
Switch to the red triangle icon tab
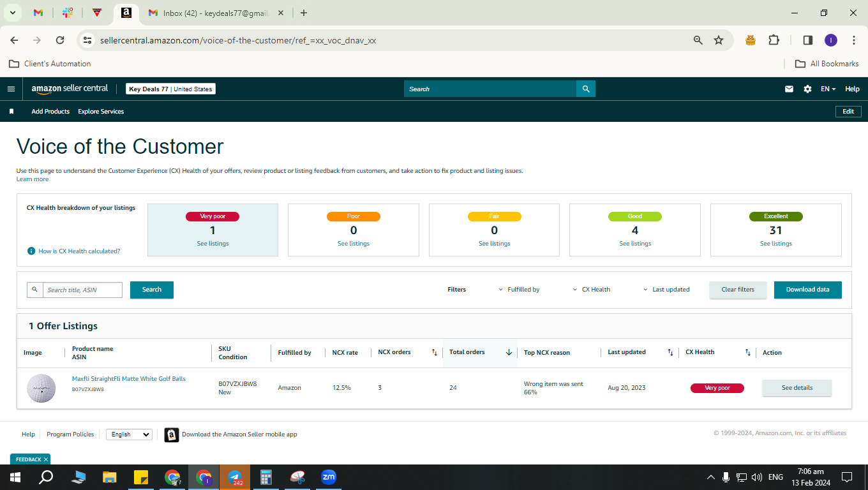point(96,13)
